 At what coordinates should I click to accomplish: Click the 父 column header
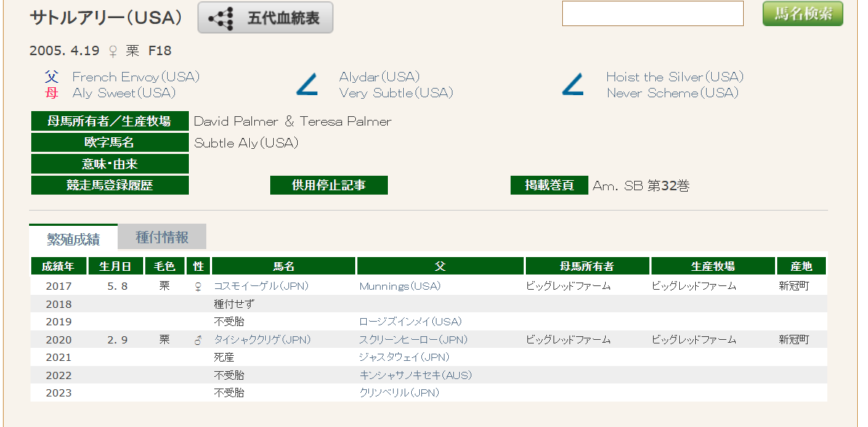(x=440, y=266)
